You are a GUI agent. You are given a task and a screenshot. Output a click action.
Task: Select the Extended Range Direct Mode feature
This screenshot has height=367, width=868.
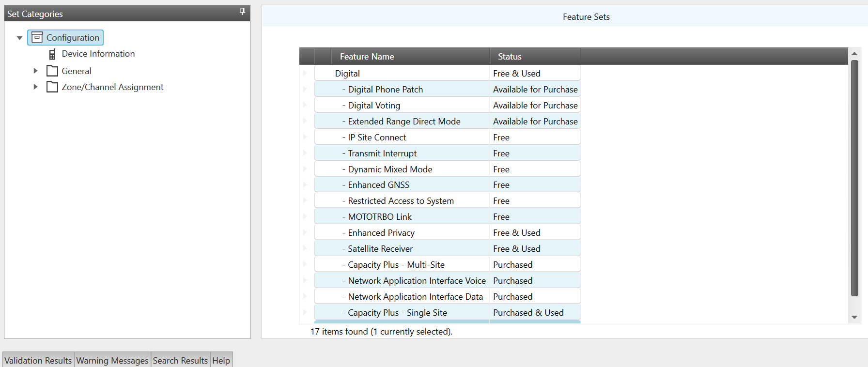click(448, 122)
